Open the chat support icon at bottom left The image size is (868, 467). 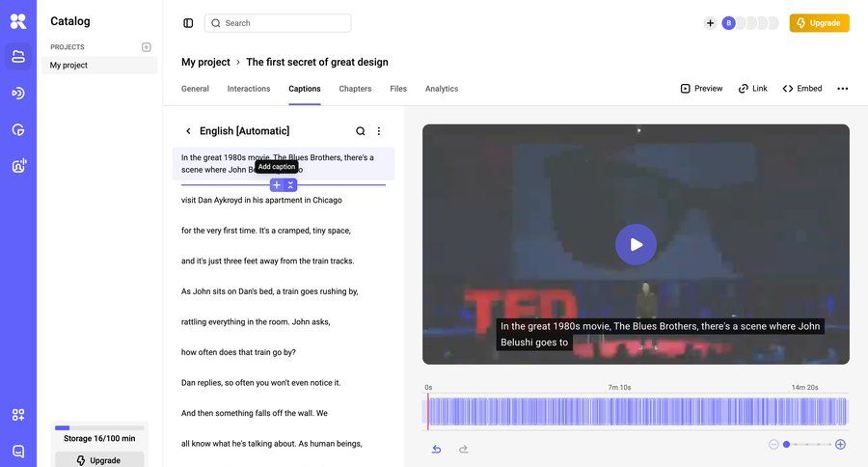[x=18, y=451]
